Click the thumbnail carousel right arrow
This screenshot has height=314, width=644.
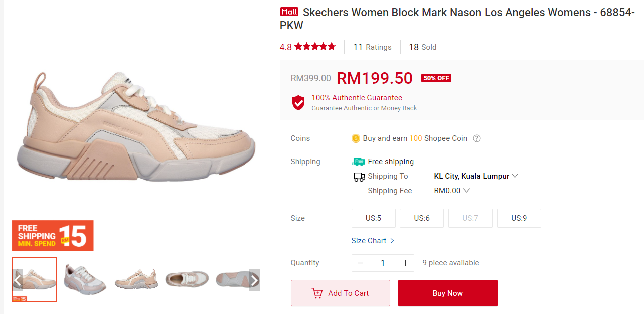pyautogui.click(x=255, y=280)
